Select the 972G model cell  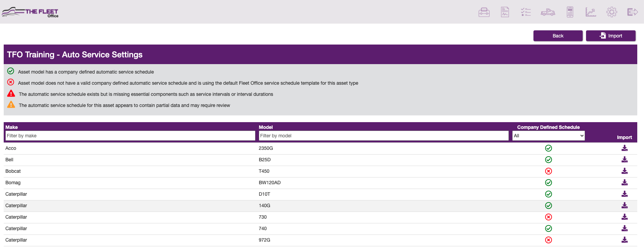pyautogui.click(x=265, y=240)
